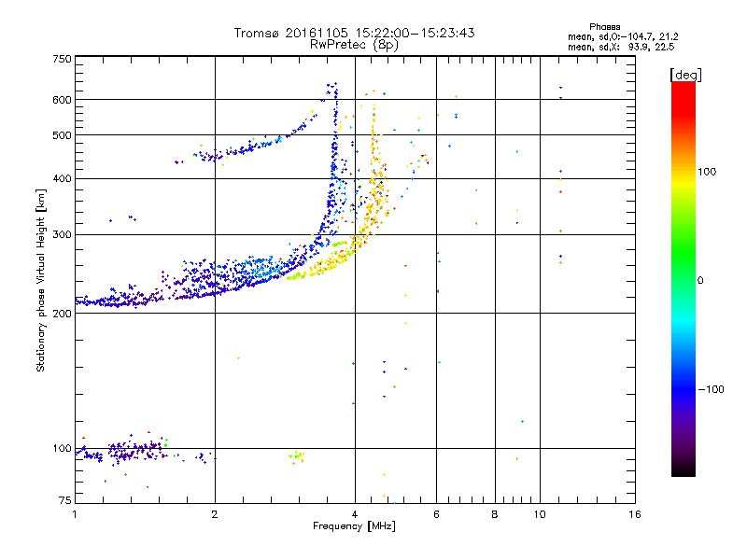Click the '2' x-axis tick label
Screen dimensions: 747x560
(215, 514)
